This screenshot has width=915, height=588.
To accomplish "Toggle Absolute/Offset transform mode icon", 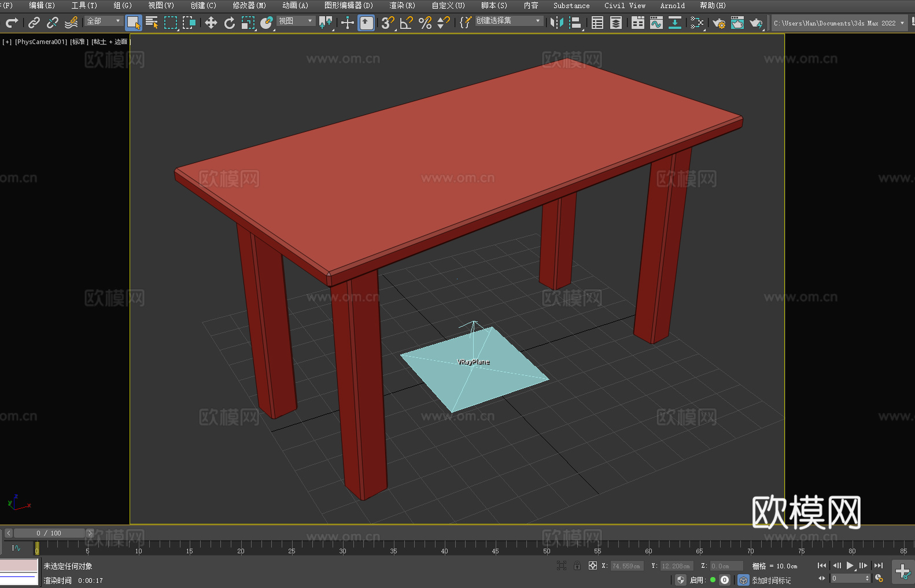I will (593, 566).
